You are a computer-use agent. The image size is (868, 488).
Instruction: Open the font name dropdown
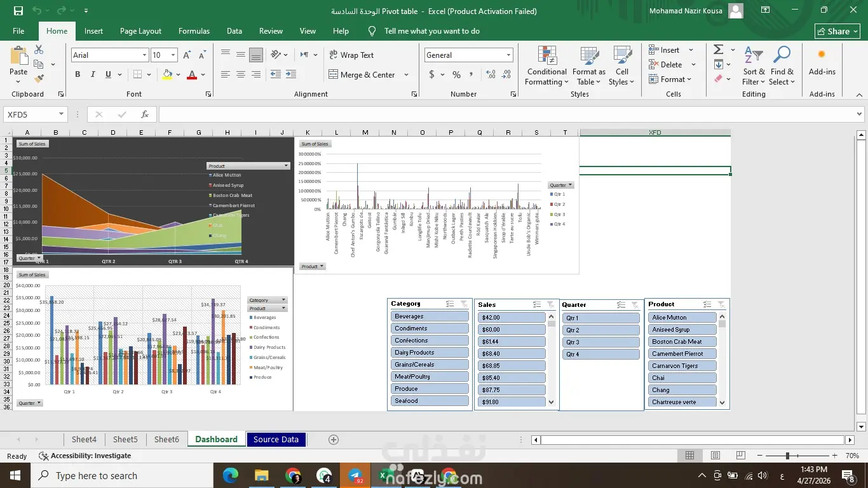pos(144,55)
